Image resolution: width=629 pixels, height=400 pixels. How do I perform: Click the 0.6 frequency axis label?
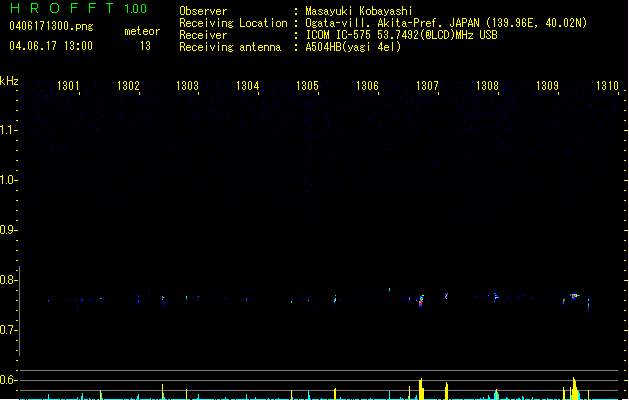7,380
